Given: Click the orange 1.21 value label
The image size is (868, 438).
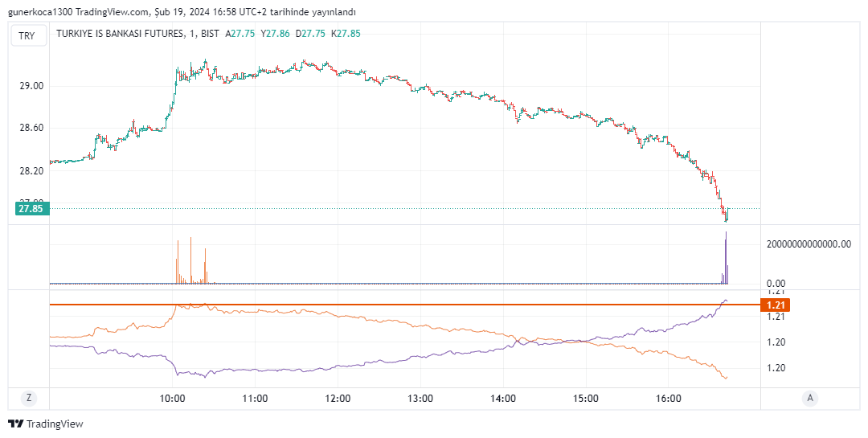Looking at the screenshot, I should tap(775, 305).
